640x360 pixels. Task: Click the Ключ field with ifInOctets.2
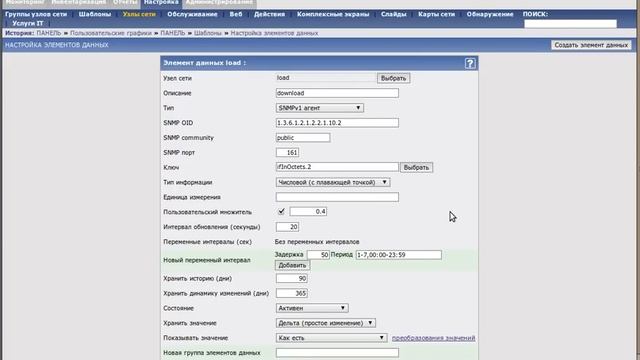[337, 167]
